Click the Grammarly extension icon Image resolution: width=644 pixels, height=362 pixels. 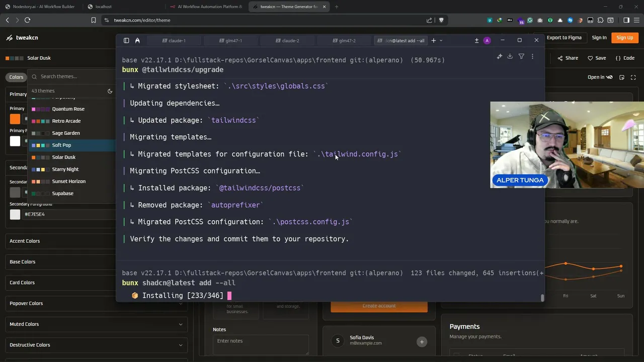point(530,20)
